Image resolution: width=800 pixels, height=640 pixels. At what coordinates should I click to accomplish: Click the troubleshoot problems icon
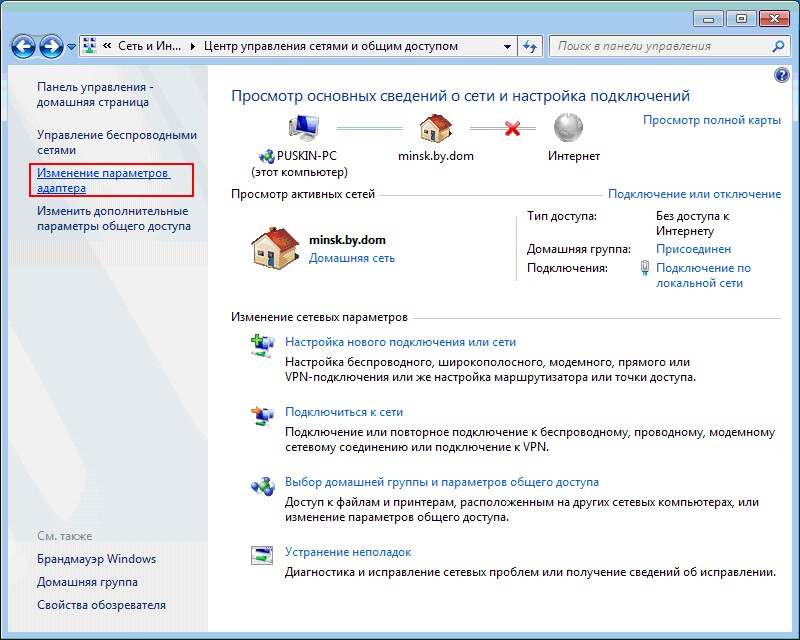262,555
